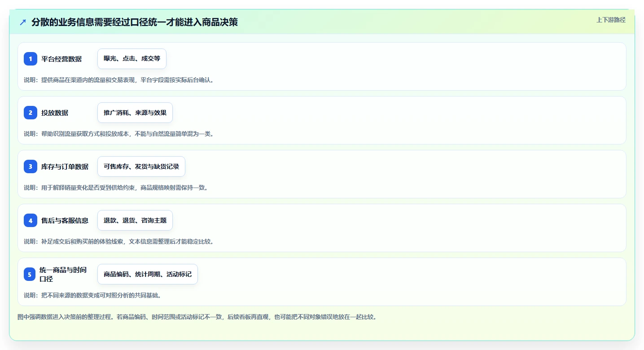644x350 pixels.
Task: Select the title 分散的业务信息需要经过口径统一才能进入商品决策
Action: (135, 22)
